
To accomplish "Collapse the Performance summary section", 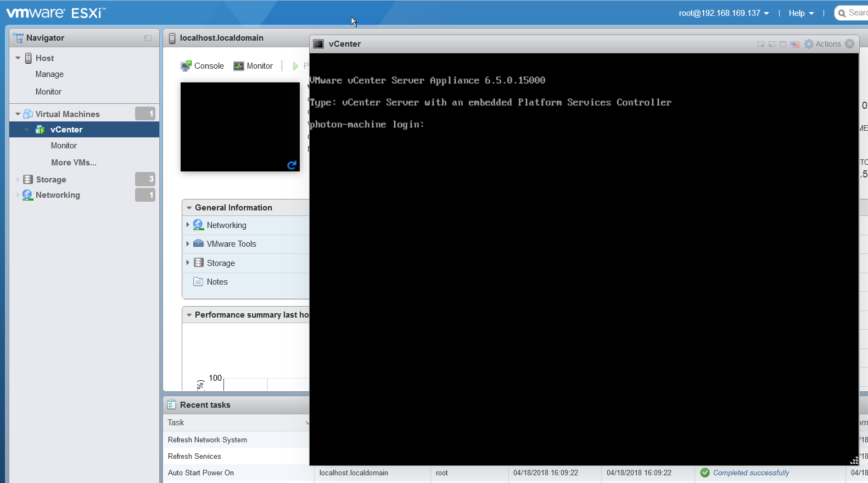I will 189,315.
